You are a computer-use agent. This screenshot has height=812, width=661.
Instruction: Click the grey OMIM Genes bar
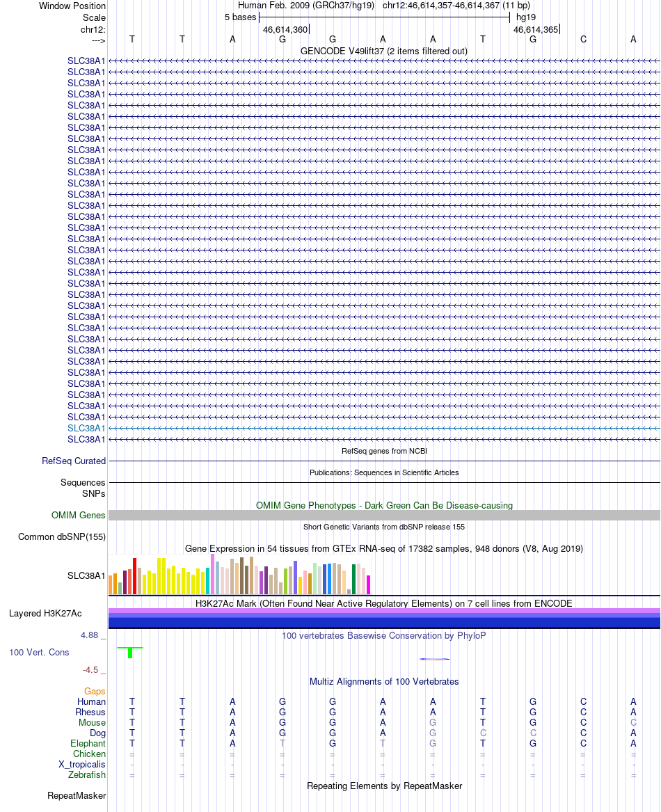click(x=384, y=516)
